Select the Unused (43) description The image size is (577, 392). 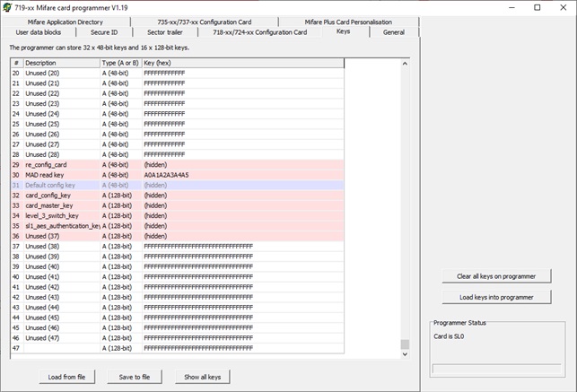tap(42, 297)
